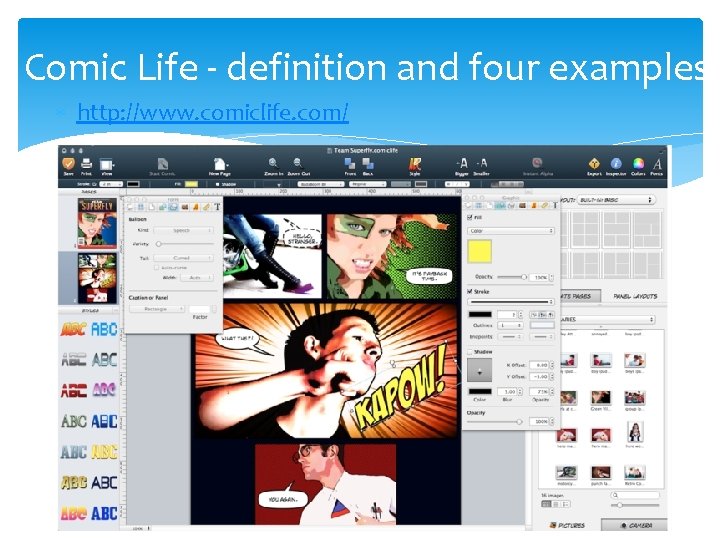Select the "You again" speech balloon
720x540 pixels.
point(282,497)
